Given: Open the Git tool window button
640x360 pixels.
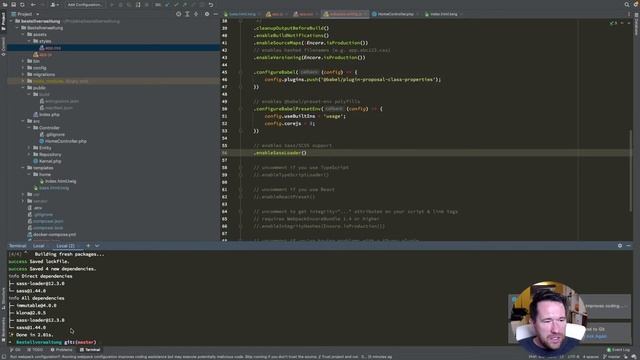Looking at the screenshot, I should (15, 350).
